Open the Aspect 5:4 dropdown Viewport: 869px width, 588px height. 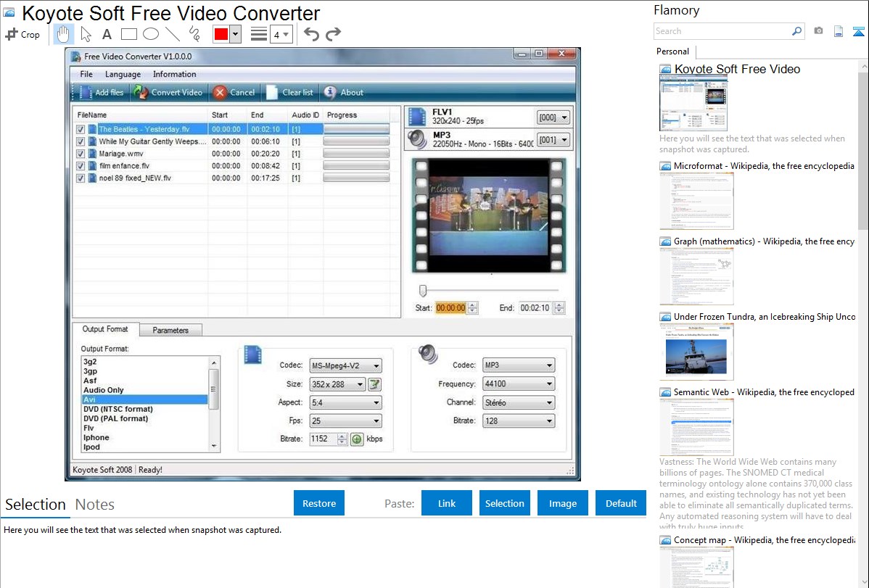pyautogui.click(x=345, y=403)
